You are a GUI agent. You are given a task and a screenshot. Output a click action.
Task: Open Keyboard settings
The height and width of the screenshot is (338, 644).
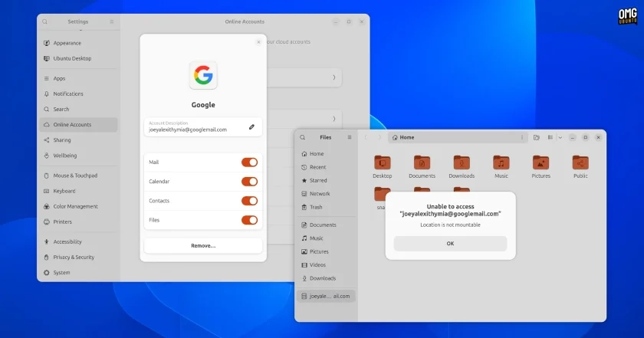point(78,191)
